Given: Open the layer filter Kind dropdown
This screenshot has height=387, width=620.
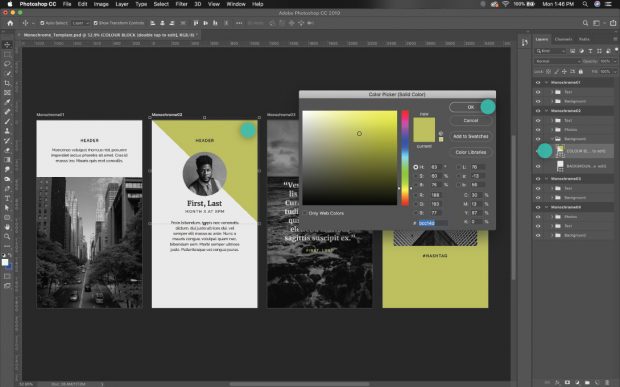Looking at the screenshot, I should click(x=551, y=51).
